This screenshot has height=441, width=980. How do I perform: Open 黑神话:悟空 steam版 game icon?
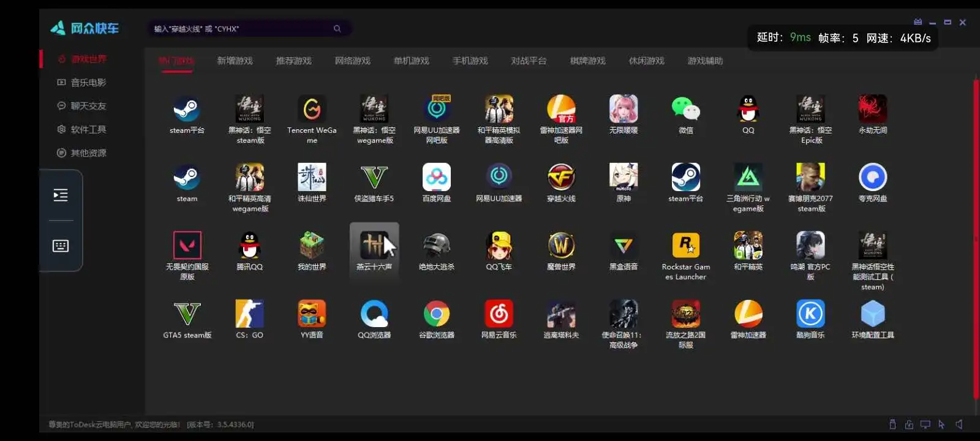tap(250, 109)
